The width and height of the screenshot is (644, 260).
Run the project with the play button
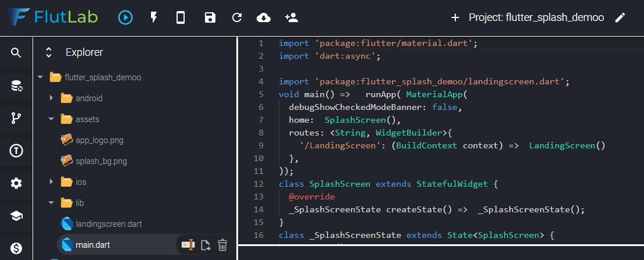[x=125, y=17]
